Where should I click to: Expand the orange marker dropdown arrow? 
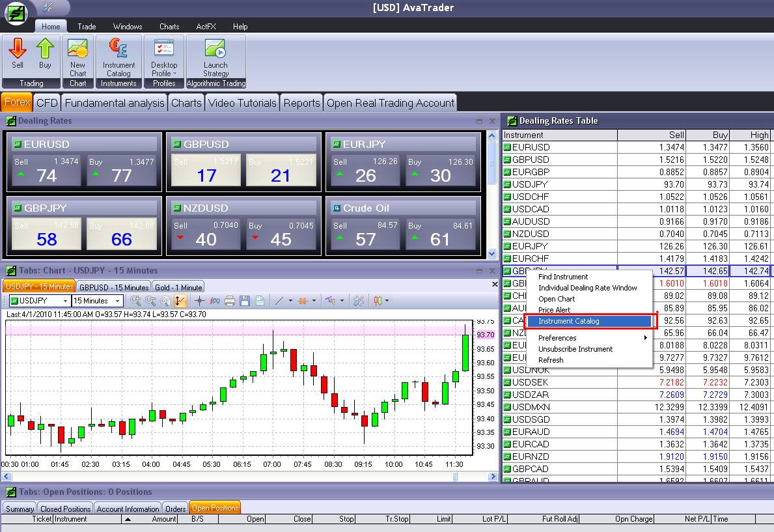click(x=314, y=300)
